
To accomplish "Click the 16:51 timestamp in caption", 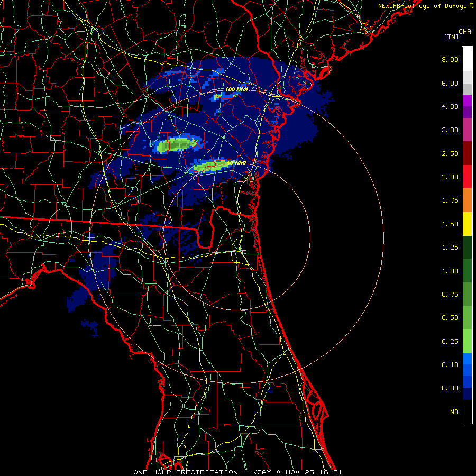I will [331, 472].
